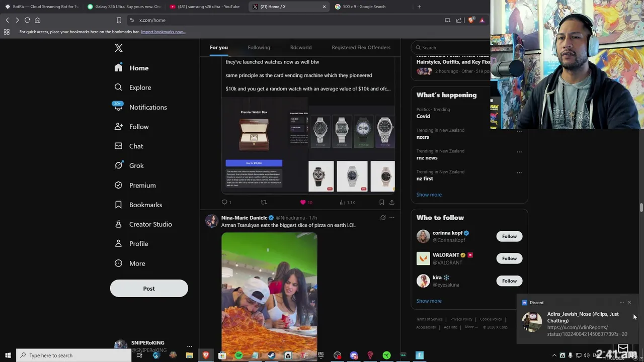Open the X logo home icon
The width and height of the screenshot is (644, 362).
tap(118, 48)
